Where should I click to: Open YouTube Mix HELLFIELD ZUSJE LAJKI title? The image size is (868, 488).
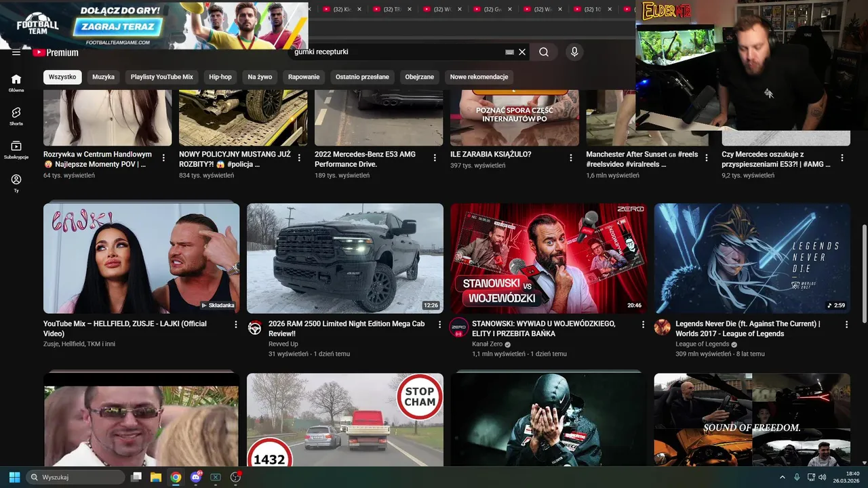tap(125, 329)
